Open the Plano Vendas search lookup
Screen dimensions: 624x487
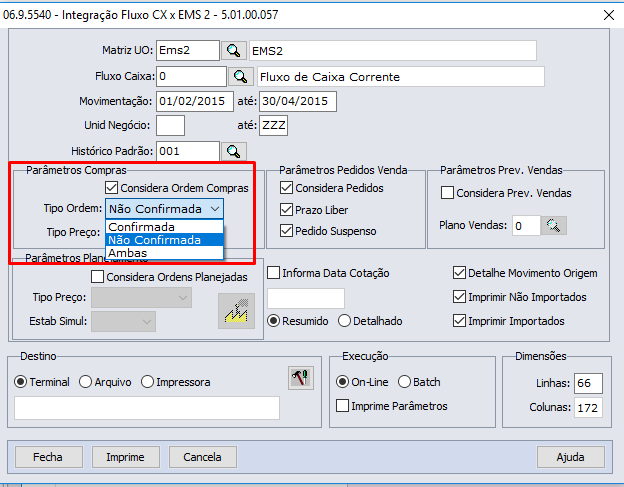(554, 226)
